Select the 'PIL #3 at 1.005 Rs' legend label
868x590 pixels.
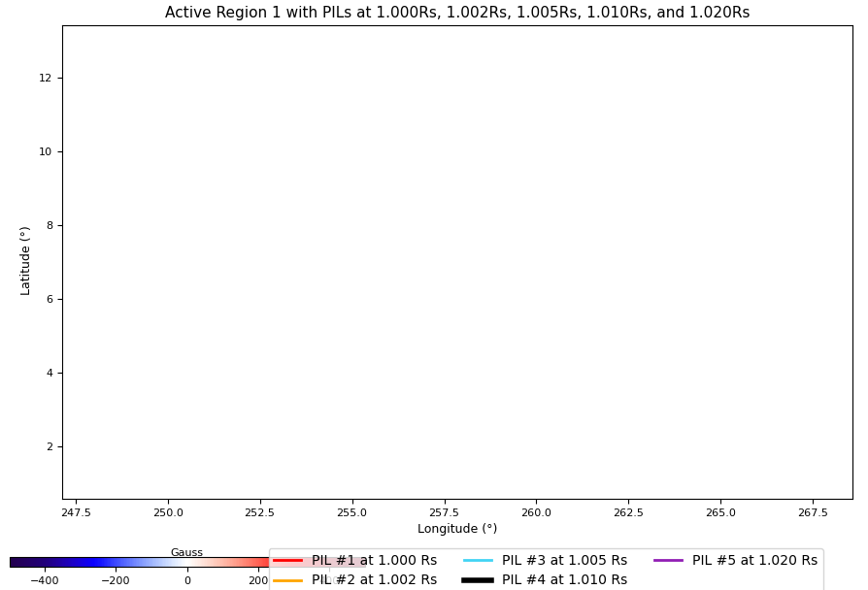564,561
